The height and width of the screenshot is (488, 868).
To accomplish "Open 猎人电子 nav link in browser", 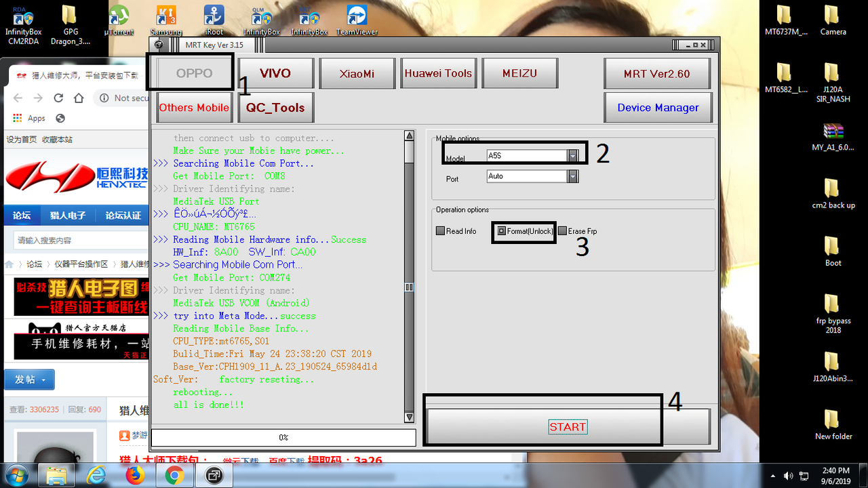I will click(68, 216).
